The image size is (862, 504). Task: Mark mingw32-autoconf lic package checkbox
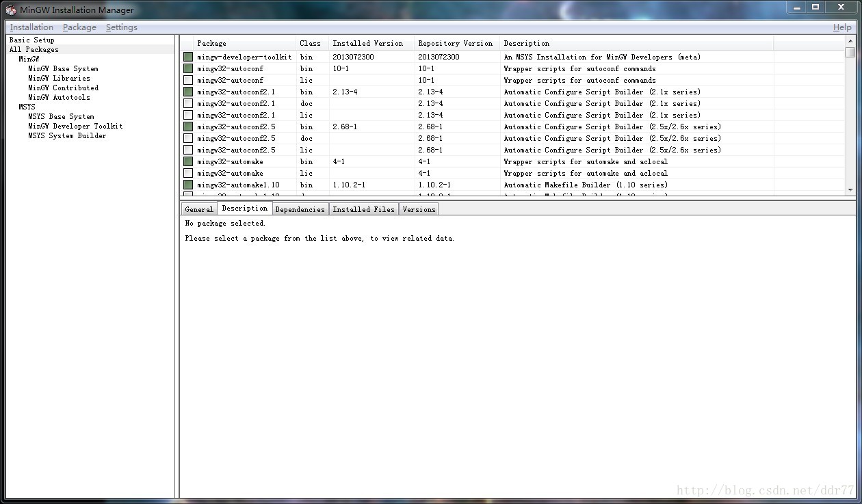point(188,80)
